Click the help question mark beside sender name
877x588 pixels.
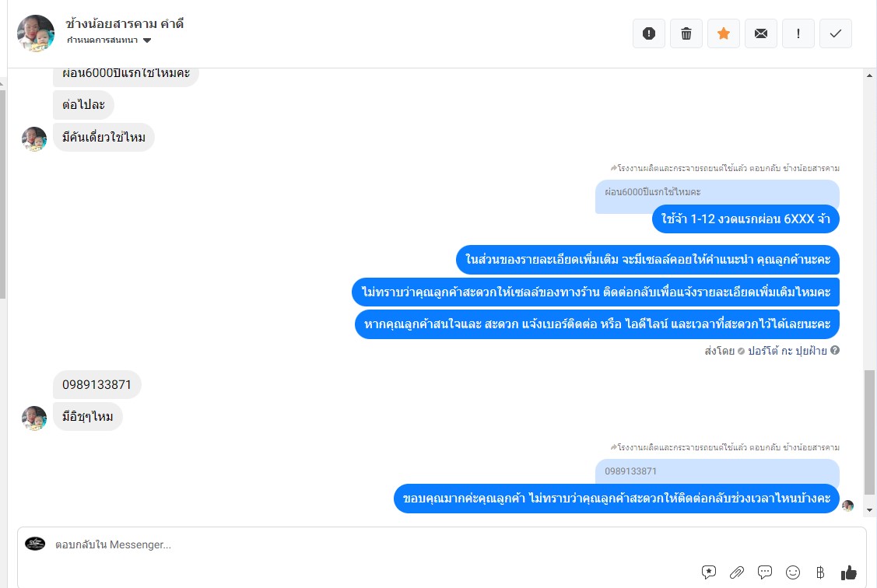[x=834, y=351]
